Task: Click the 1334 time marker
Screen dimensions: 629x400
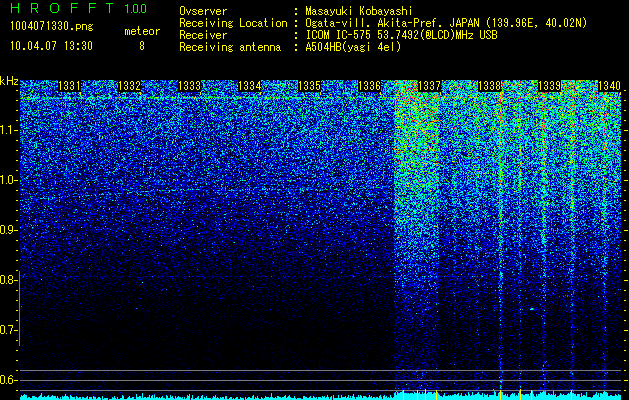Action: (x=250, y=86)
